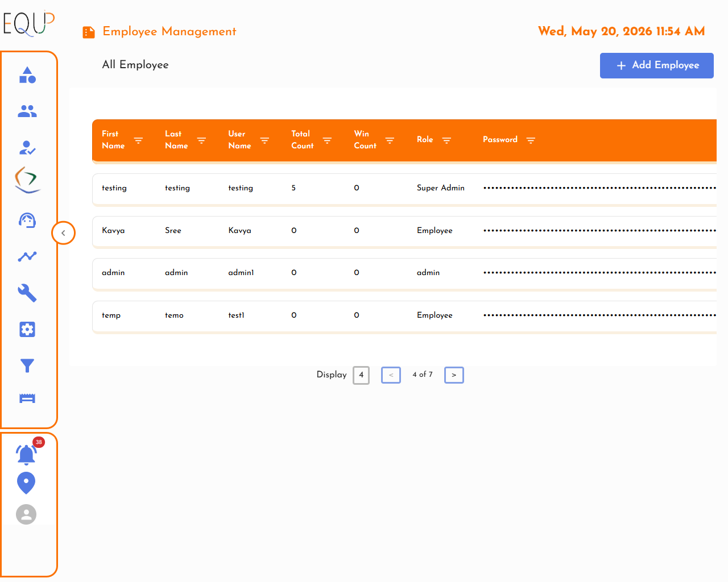Open the wrench tools icon
This screenshot has width=728, height=582.
point(27,293)
